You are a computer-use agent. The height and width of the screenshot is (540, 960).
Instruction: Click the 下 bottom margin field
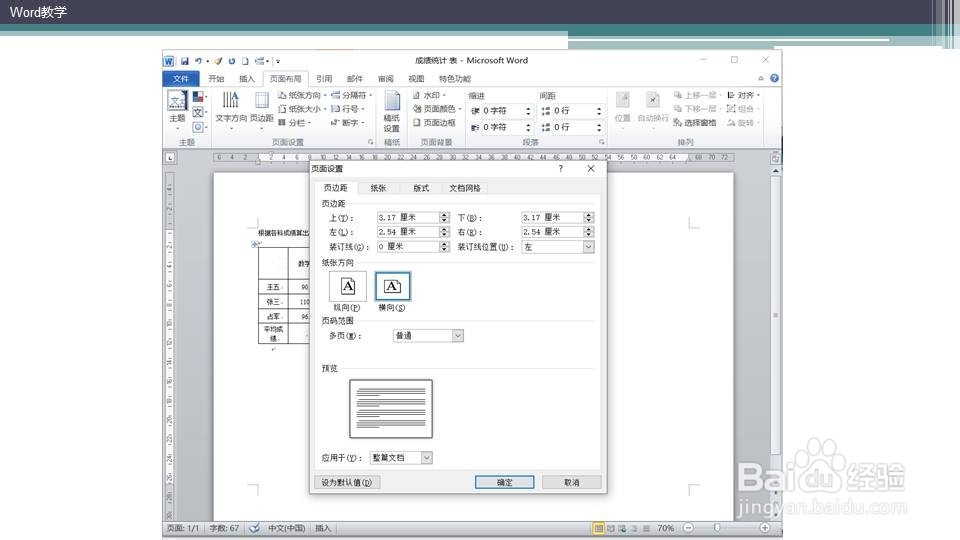(x=552, y=217)
